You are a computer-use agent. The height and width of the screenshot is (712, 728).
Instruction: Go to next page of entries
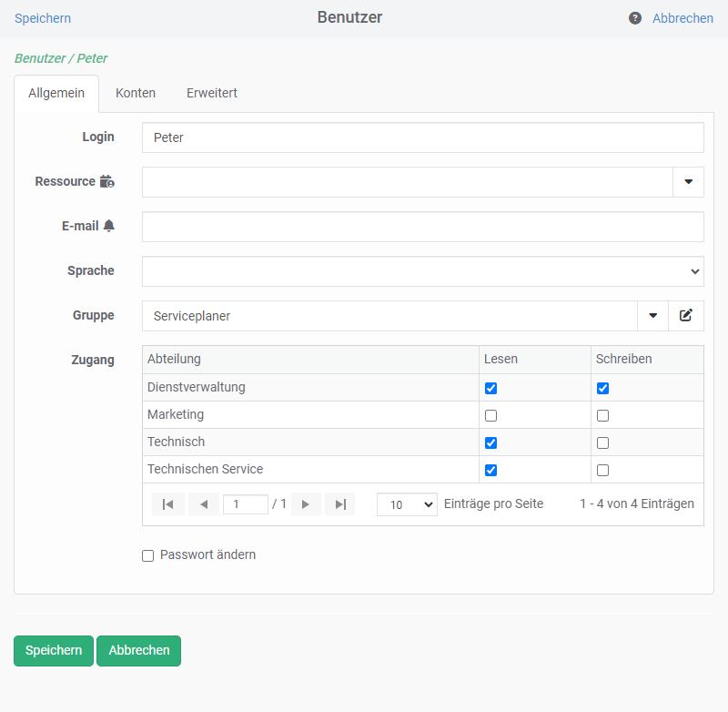coord(306,504)
